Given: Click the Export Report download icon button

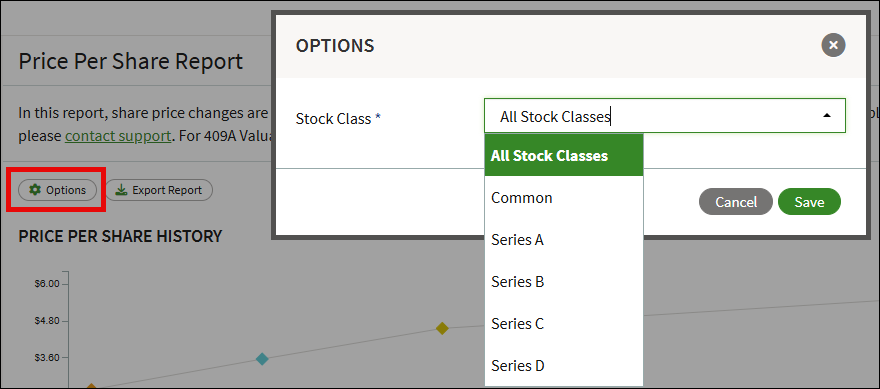Looking at the screenshot, I should pos(159,190).
